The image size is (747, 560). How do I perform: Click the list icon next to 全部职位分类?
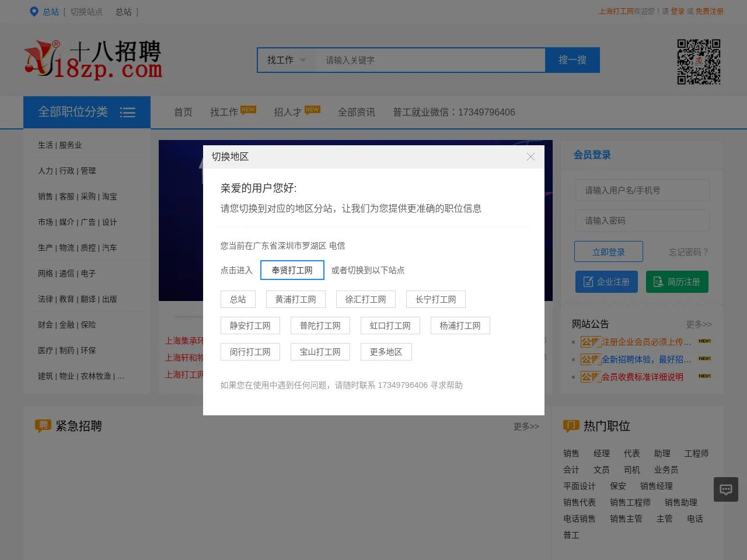[127, 113]
